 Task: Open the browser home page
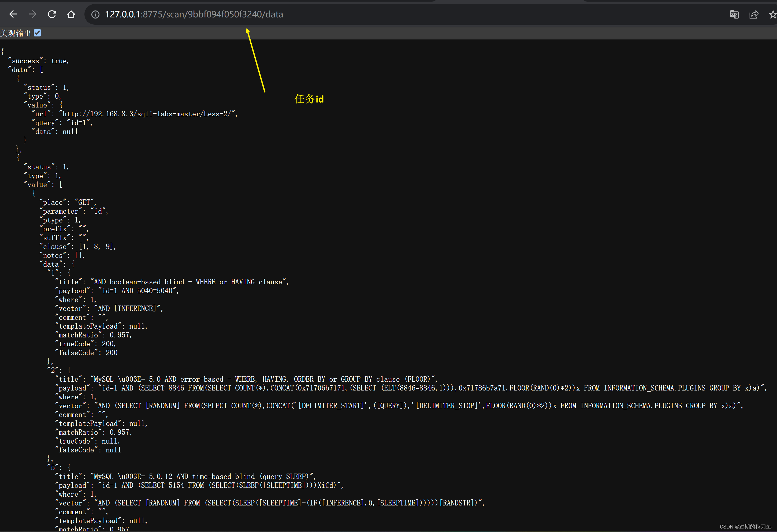pyautogui.click(x=71, y=14)
